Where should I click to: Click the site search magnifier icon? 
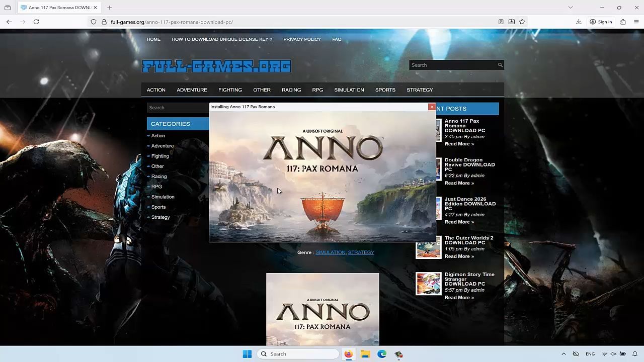[x=500, y=65]
